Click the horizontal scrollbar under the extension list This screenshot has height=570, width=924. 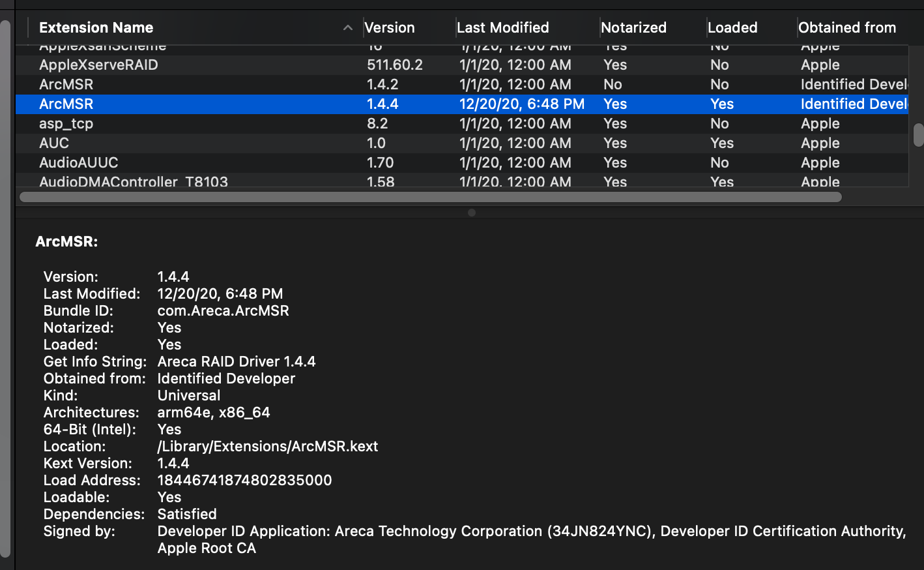point(430,197)
